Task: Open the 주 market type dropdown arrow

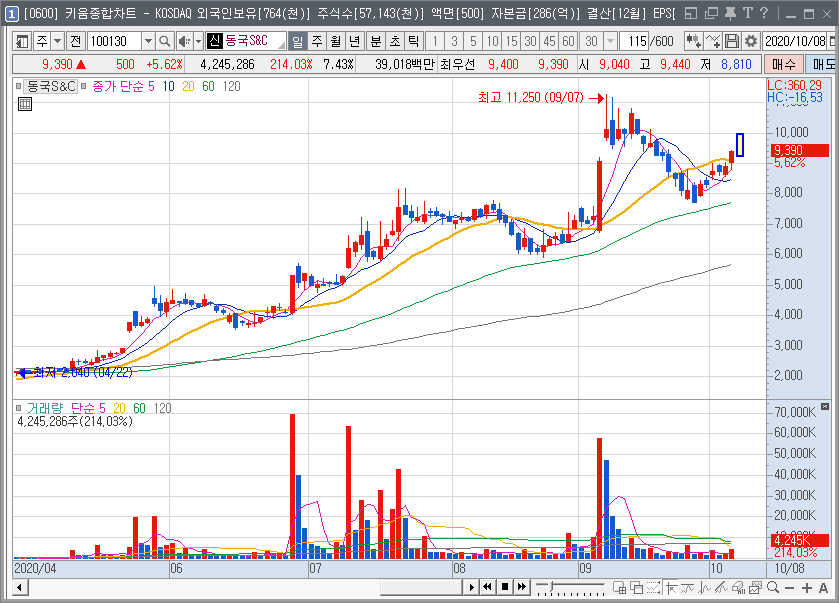Action: (57, 41)
